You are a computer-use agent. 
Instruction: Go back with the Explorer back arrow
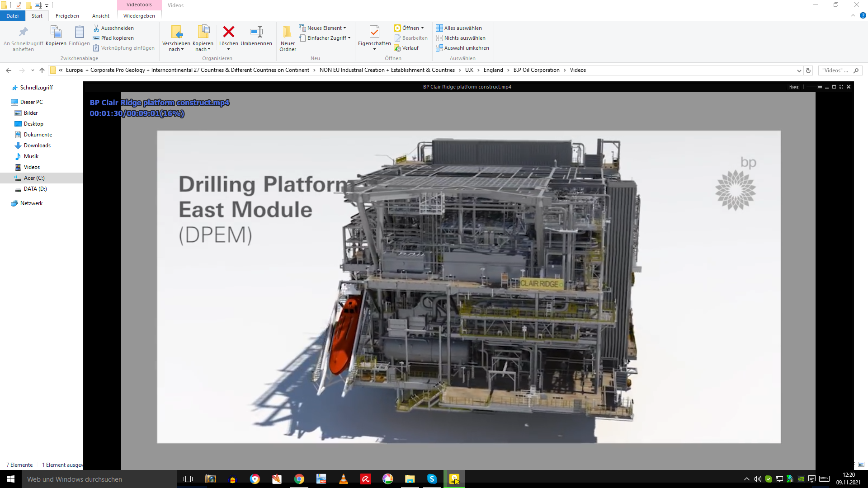pyautogui.click(x=9, y=70)
